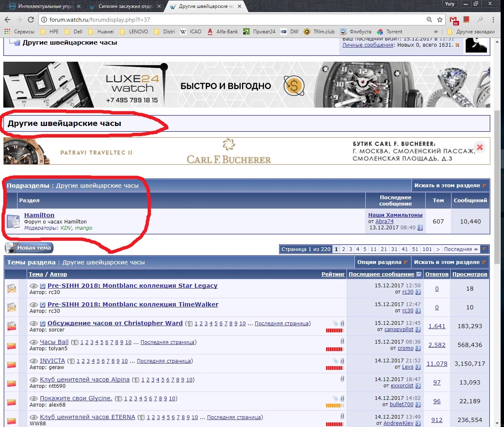The image size is (504, 427).
Task: Go to last post in Наши Хамильтоны
Action: [x=420, y=228]
